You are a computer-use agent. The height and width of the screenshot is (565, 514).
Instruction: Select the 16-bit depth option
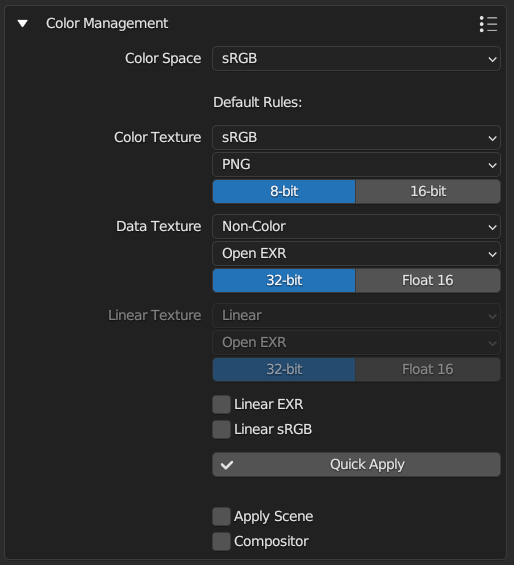click(x=428, y=191)
